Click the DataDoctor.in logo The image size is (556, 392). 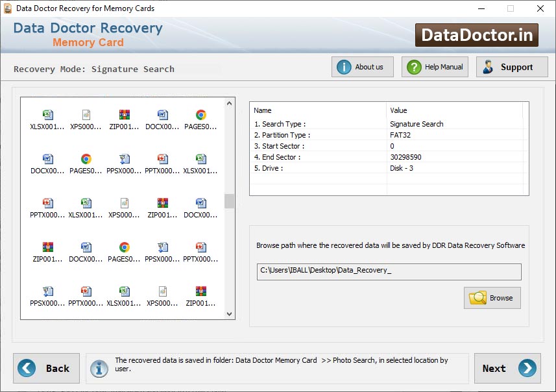coord(477,34)
